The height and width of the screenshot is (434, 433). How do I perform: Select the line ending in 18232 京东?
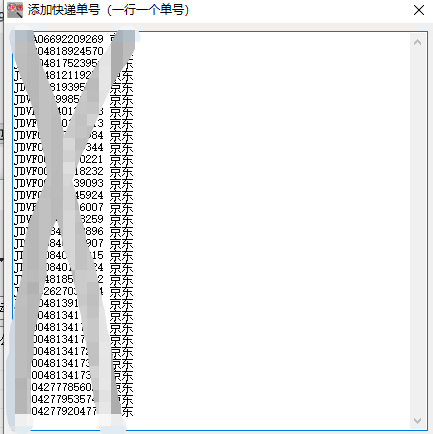coord(73,171)
